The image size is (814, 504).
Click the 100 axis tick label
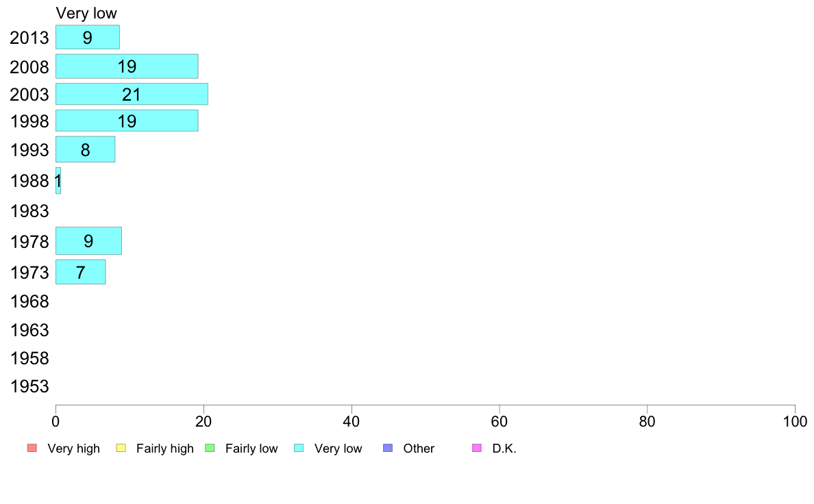click(795, 421)
